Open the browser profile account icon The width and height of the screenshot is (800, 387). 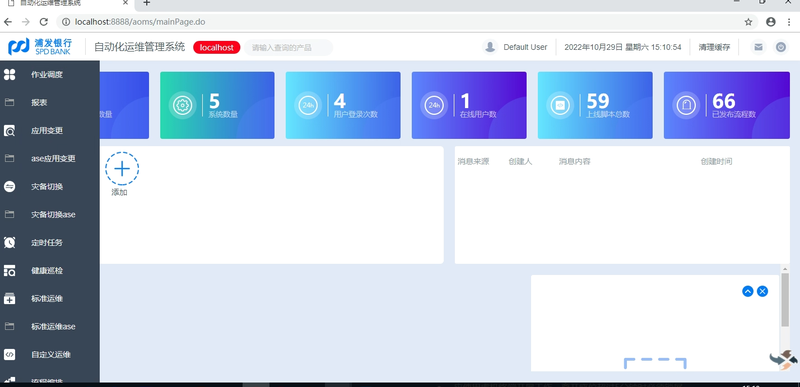pyautogui.click(x=771, y=22)
